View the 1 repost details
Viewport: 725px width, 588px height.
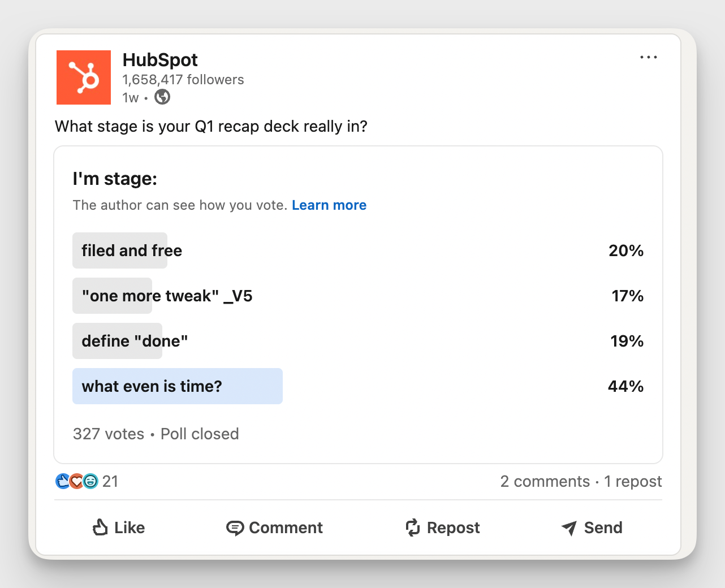[x=632, y=481]
